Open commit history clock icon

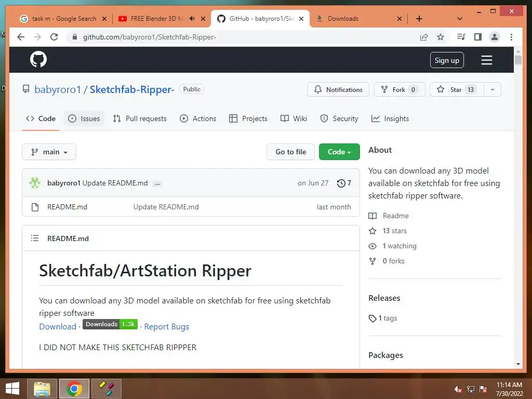pos(341,183)
